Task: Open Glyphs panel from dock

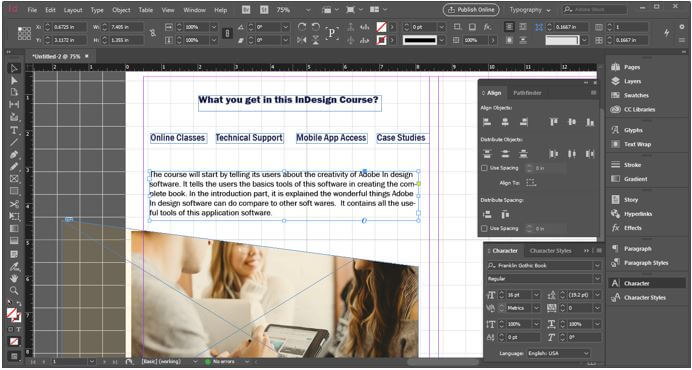Action: (627, 130)
